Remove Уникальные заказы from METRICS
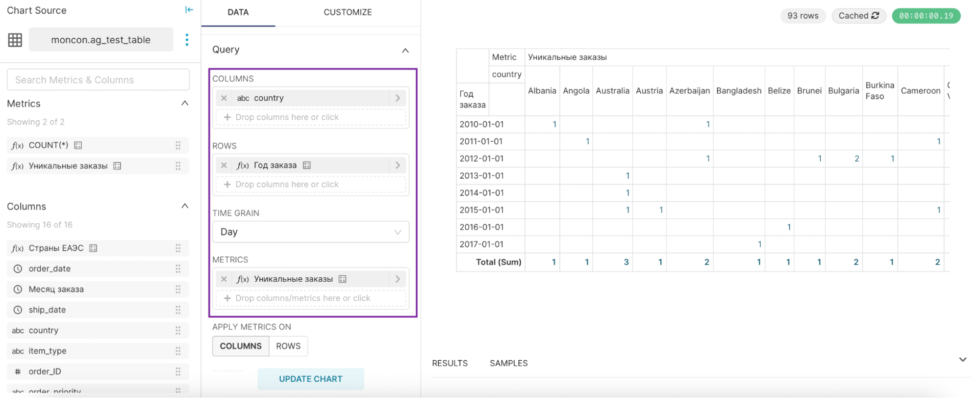Image resolution: width=980 pixels, height=398 pixels. pos(224,279)
